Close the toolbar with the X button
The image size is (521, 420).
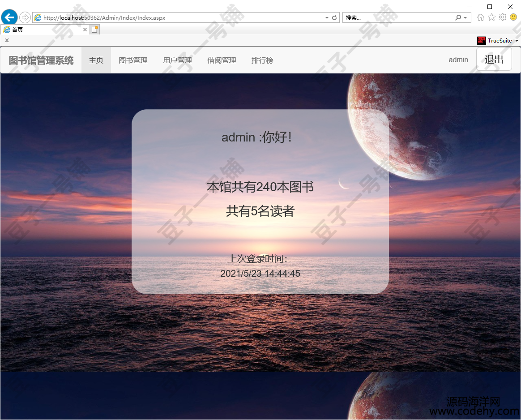click(x=7, y=40)
